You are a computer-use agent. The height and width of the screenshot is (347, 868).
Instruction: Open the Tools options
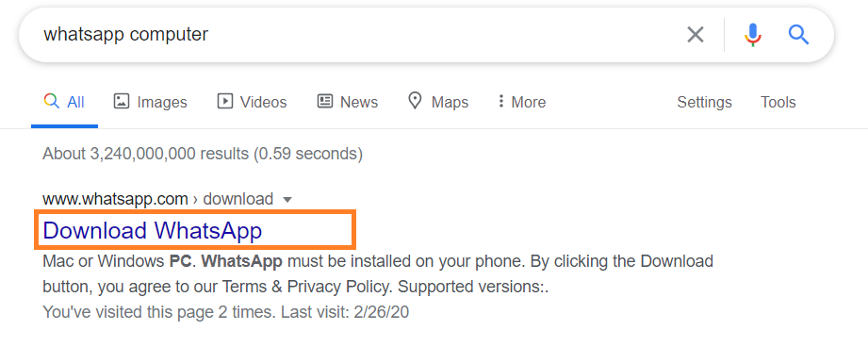pyautogui.click(x=778, y=102)
